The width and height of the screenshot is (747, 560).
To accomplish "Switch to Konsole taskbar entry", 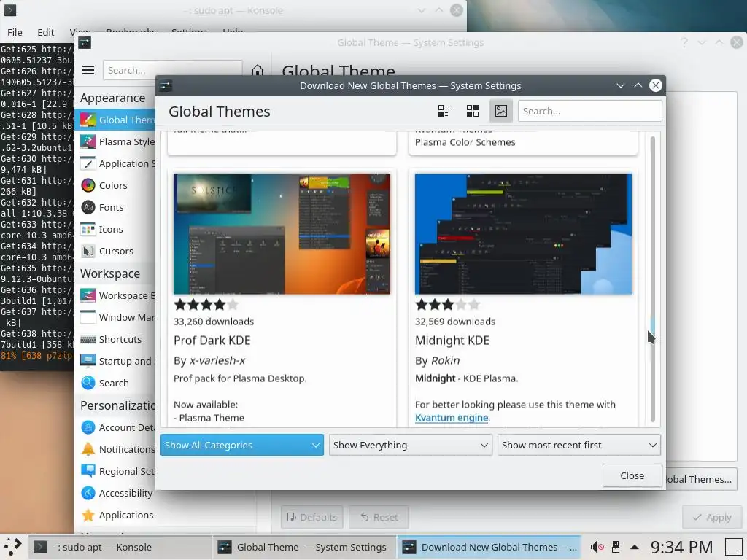I will click(120, 547).
